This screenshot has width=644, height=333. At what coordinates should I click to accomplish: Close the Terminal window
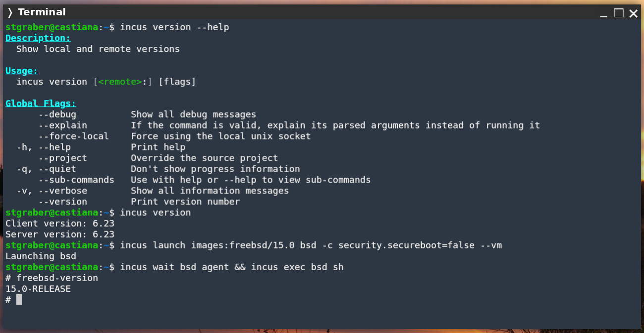(634, 13)
